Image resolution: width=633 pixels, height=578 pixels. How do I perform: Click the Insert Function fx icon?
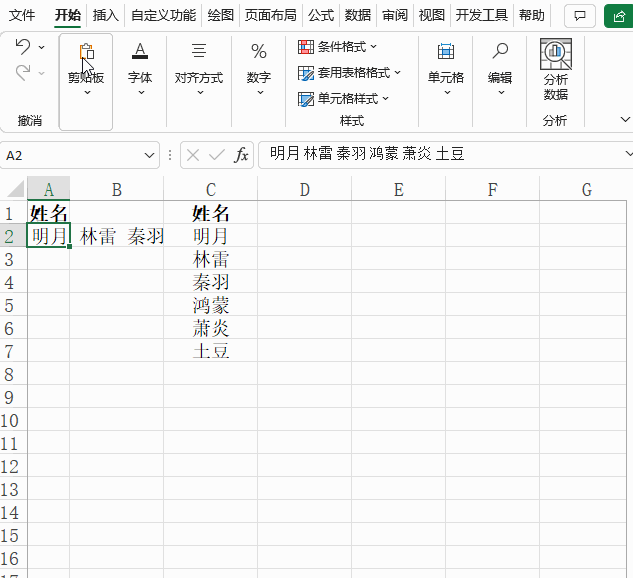(x=241, y=155)
